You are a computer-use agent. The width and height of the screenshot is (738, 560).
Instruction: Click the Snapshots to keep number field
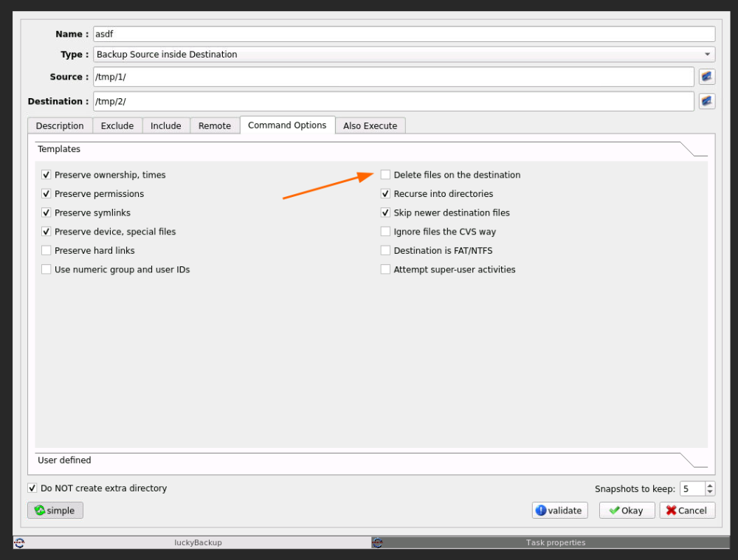(x=693, y=488)
